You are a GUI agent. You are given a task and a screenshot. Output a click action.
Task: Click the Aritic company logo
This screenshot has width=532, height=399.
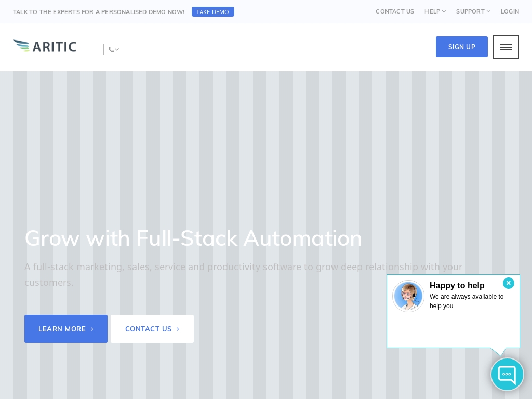click(45, 46)
